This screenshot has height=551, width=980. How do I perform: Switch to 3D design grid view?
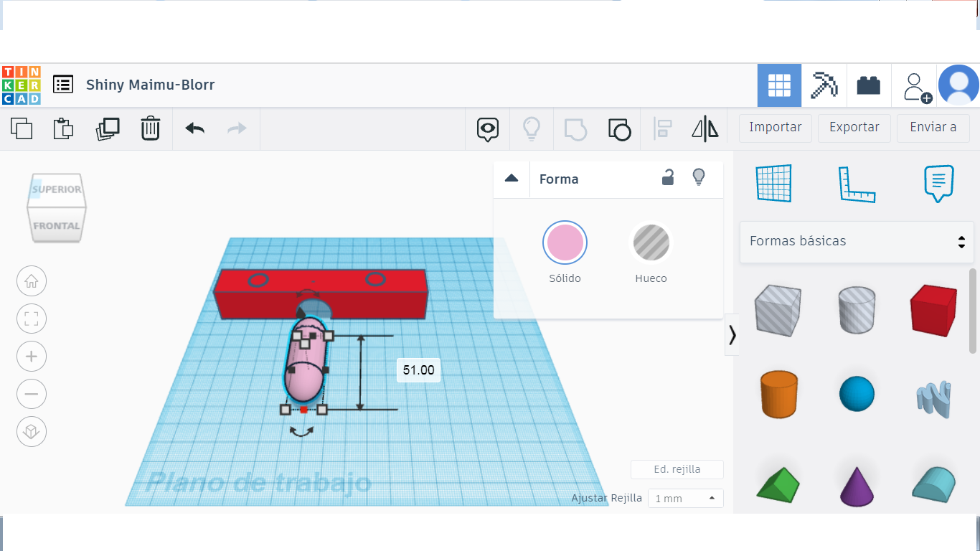(x=779, y=85)
